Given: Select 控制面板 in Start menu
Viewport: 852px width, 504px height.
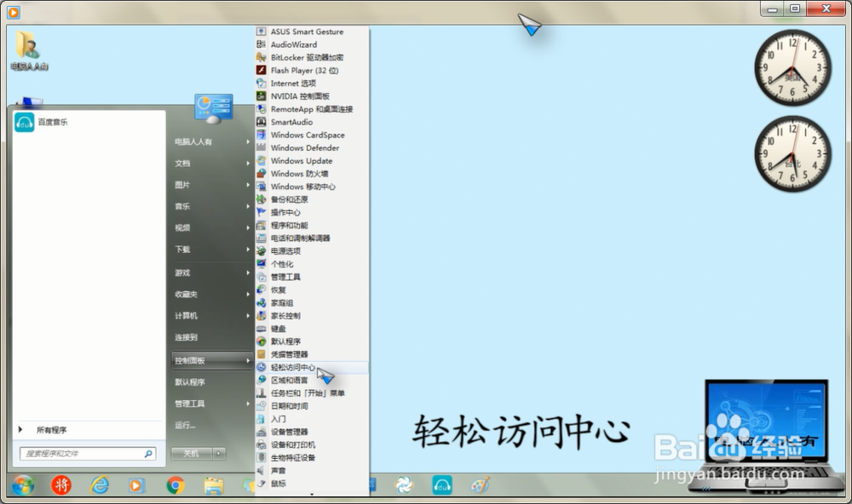Looking at the screenshot, I should (211, 361).
